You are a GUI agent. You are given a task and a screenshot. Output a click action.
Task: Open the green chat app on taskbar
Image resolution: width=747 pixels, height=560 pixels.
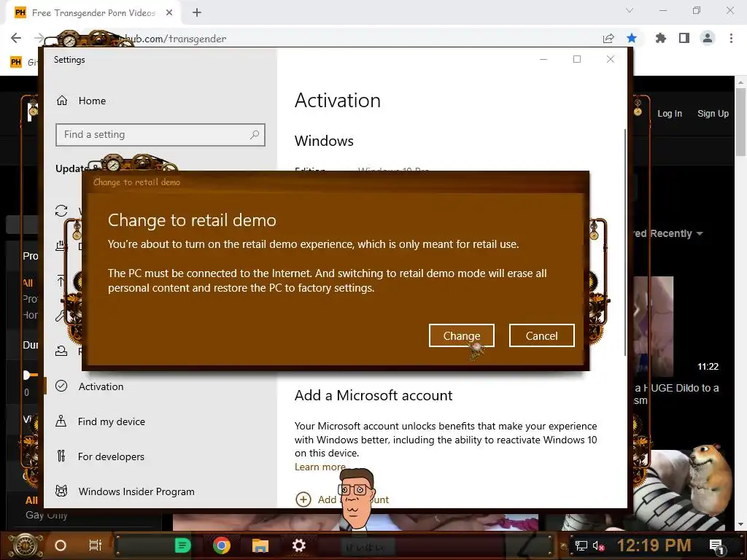pyautogui.click(x=182, y=545)
